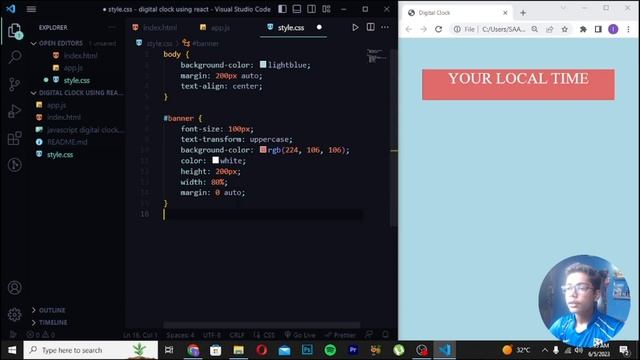Click the CRLF line ending status

click(x=237, y=335)
